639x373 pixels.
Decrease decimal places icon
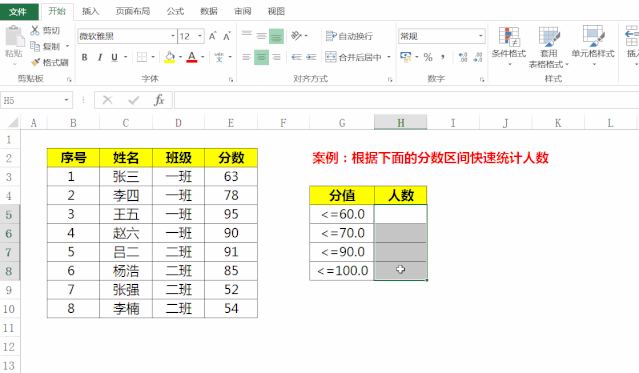click(478, 57)
